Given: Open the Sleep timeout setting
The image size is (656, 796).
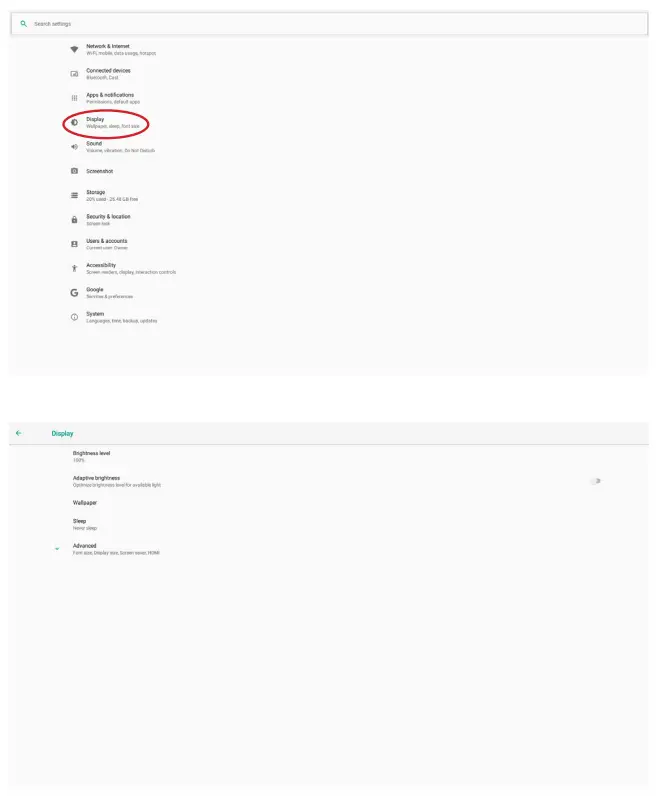Looking at the screenshot, I should tap(80, 523).
